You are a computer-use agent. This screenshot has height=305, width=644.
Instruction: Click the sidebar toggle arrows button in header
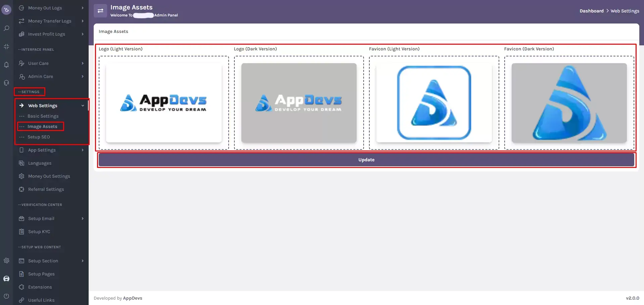point(100,11)
